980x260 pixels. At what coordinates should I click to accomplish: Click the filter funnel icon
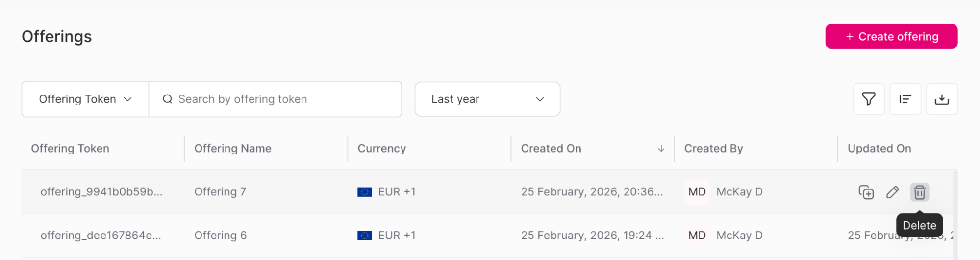pyautogui.click(x=868, y=99)
